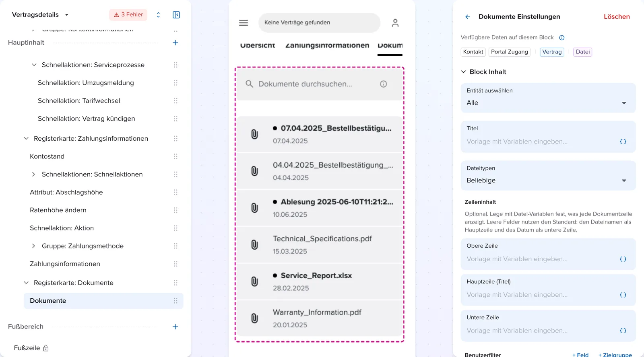
Task: Click the Dokumente durchsuchen search field
Action: point(320,84)
